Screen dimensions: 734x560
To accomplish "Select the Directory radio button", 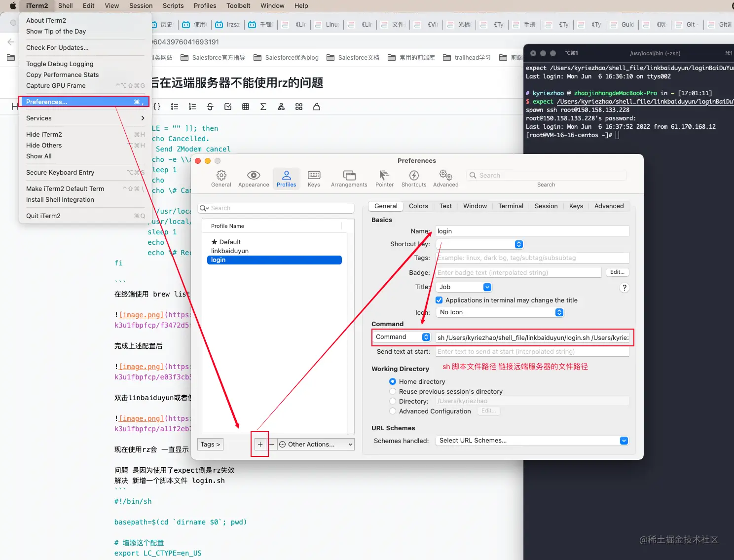I will click(393, 401).
